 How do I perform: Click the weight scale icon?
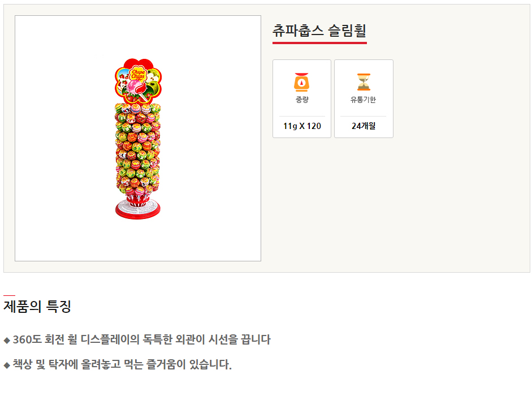302,83
